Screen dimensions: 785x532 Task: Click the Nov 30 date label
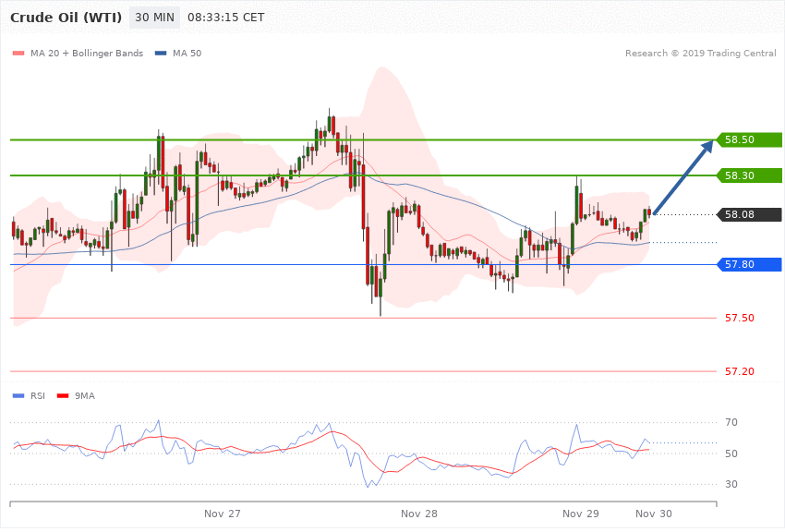(654, 514)
